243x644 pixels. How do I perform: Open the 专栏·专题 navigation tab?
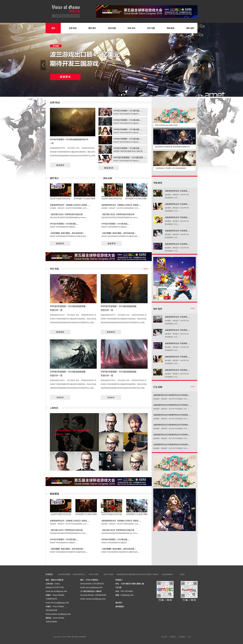151,28
